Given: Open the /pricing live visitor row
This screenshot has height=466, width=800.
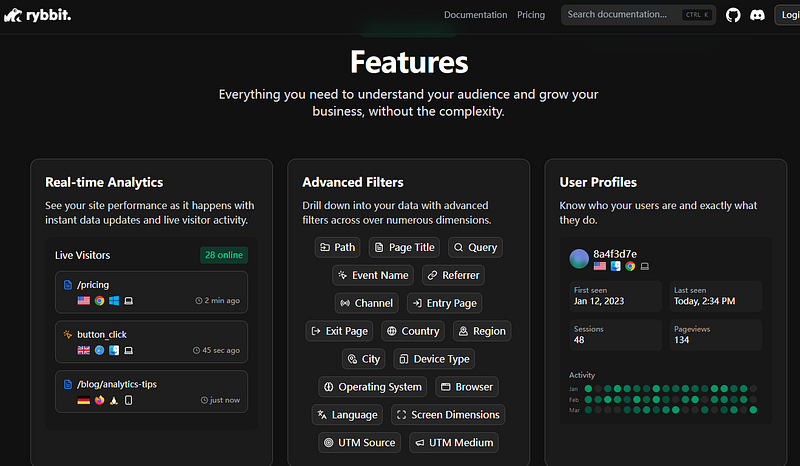Looking at the screenshot, I should [152, 292].
